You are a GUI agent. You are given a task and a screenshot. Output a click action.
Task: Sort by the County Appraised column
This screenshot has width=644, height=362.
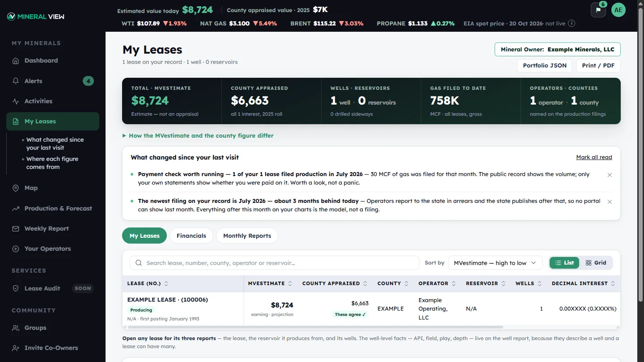[x=335, y=283]
